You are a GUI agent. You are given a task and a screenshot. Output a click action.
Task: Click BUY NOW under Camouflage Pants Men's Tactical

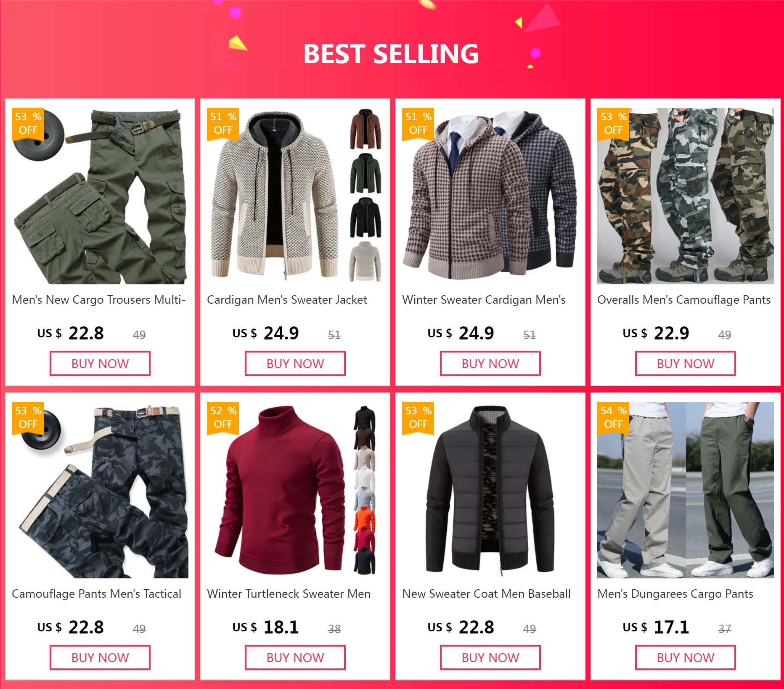pyautogui.click(x=100, y=657)
